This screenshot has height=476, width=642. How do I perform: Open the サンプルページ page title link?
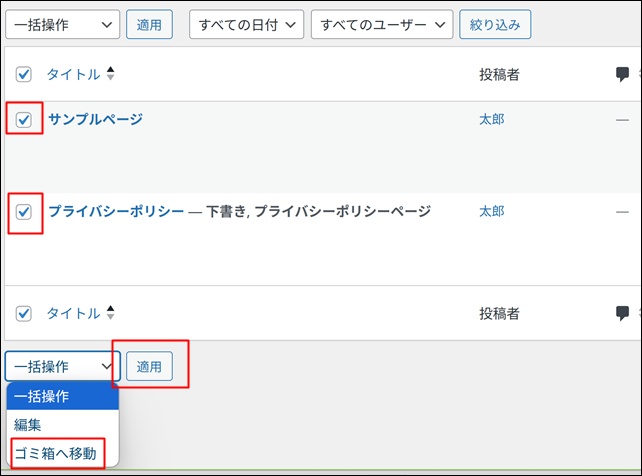pos(95,120)
